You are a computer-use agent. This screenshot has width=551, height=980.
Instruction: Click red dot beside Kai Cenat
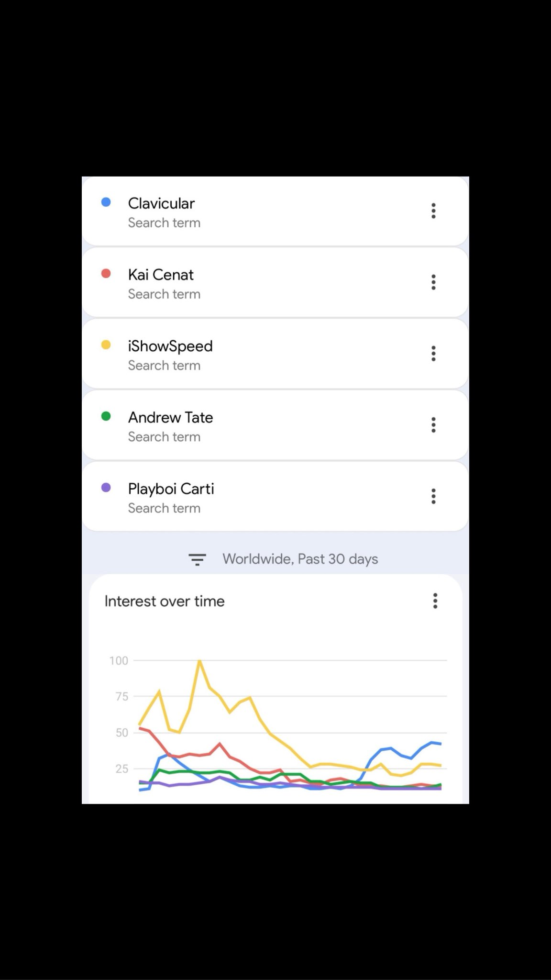tap(106, 274)
